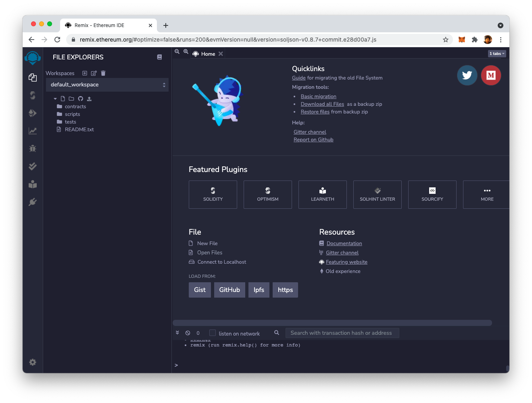The image size is (532, 403).
Task: Open Settings gear in the sidebar
Action: pyautogui.click(x=33, y=362)
